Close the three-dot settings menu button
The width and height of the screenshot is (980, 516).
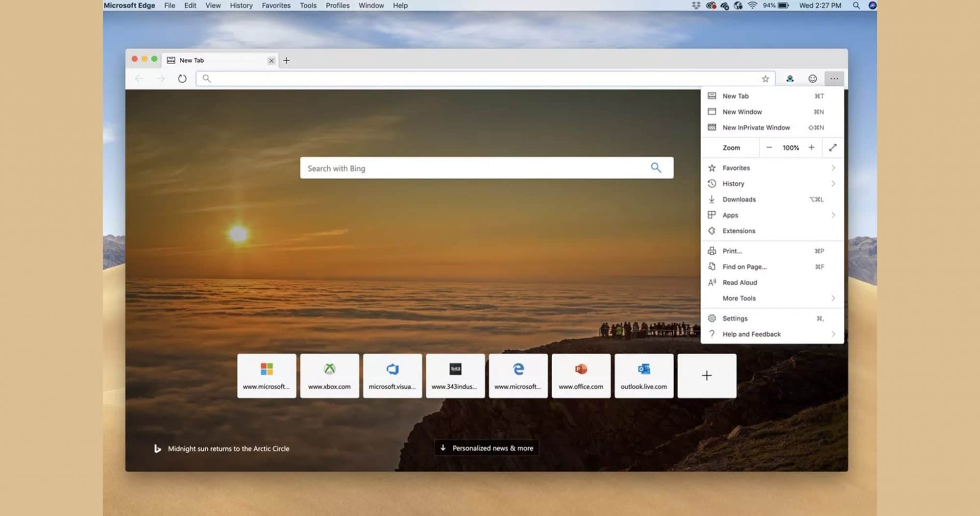point(834,78)
